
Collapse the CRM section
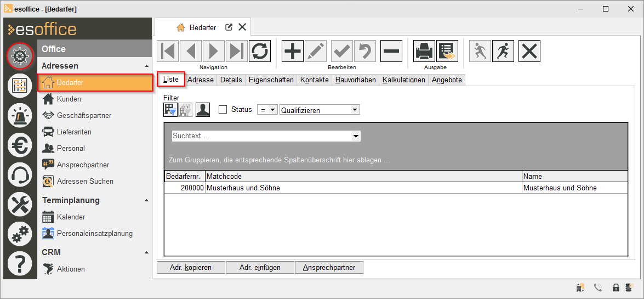pos(147,252)
